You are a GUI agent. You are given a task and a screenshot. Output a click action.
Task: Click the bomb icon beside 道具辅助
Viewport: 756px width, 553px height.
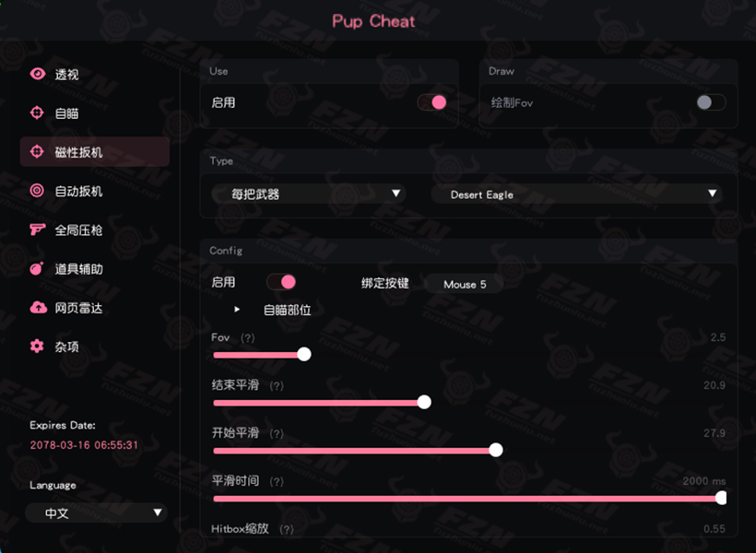click(x=37, y=268)
